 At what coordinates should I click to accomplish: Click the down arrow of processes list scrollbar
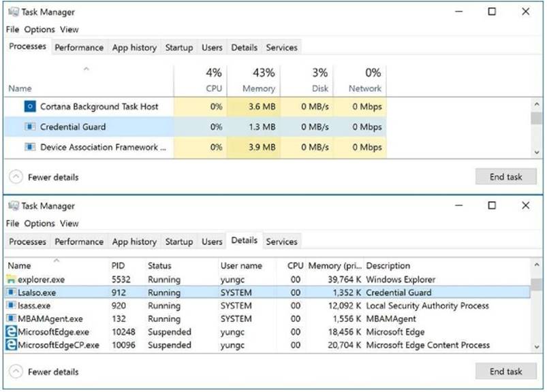537,152
